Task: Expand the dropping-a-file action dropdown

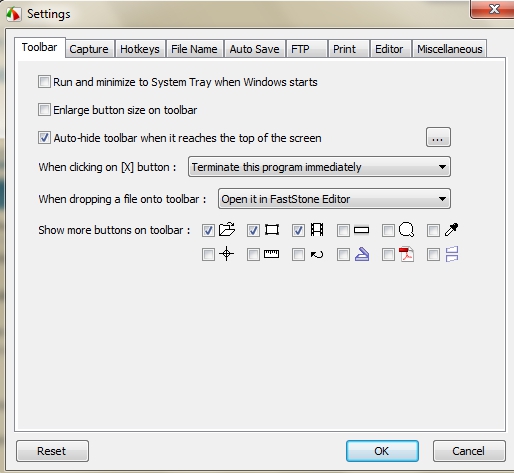Action: click(x=334, y=199)
